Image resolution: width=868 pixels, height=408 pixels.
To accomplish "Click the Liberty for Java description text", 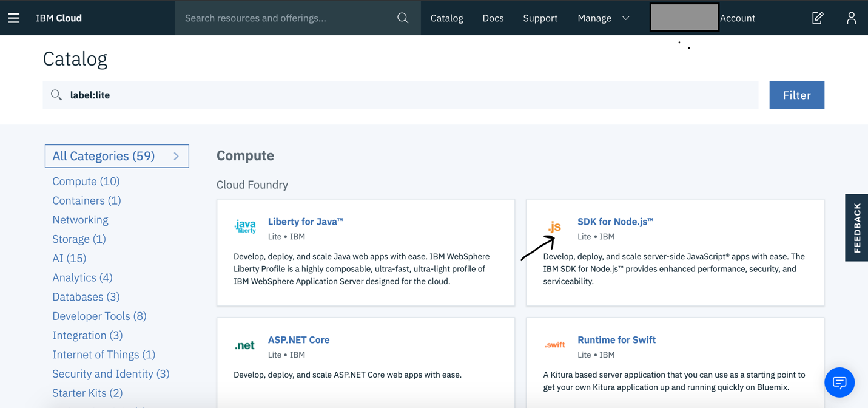I will pyautogui.click(x=362, y=269).
